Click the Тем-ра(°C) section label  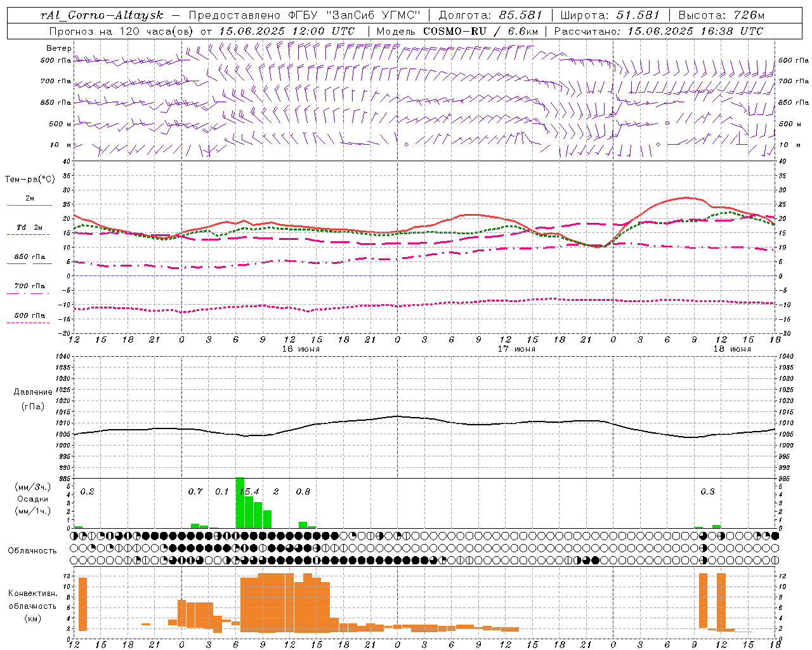30,180
